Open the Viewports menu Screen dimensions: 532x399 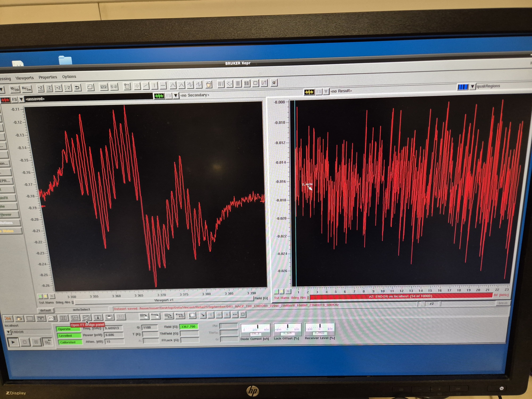coord(24,78)
